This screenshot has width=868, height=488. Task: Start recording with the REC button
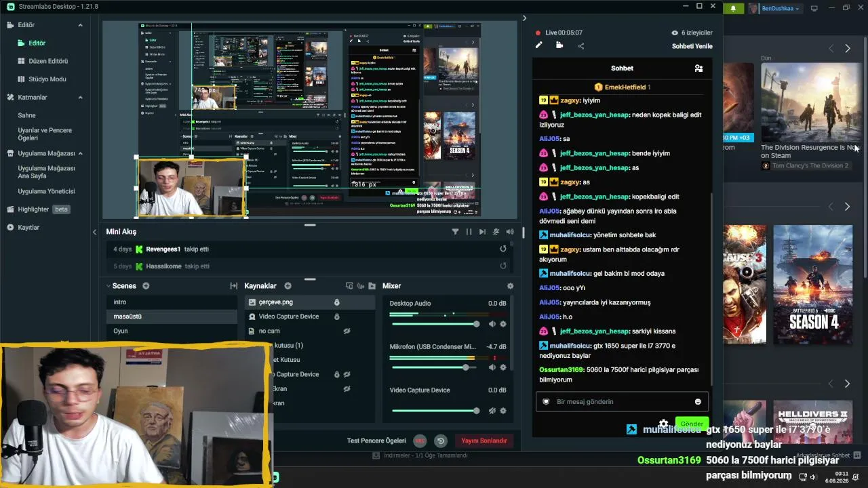pos(420,441)
